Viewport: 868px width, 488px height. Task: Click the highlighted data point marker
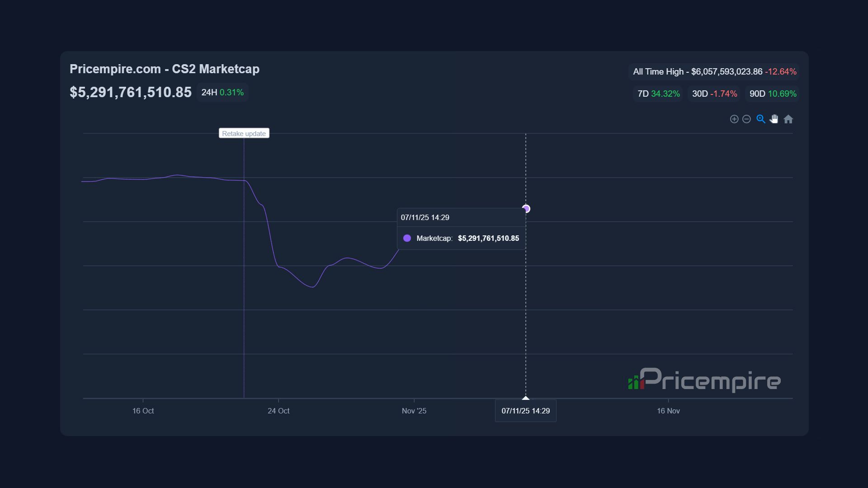526,209
